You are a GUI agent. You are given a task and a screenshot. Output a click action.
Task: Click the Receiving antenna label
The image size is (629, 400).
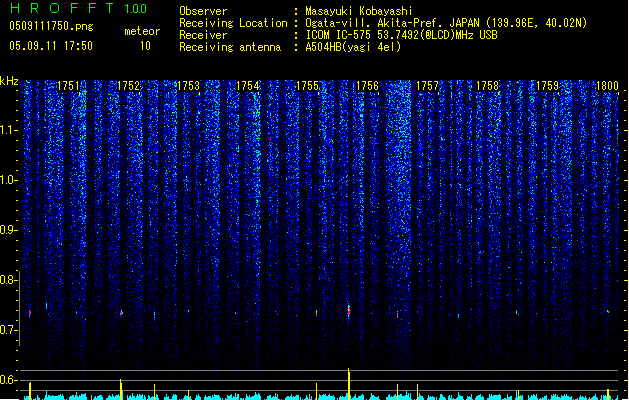(230, 47)
